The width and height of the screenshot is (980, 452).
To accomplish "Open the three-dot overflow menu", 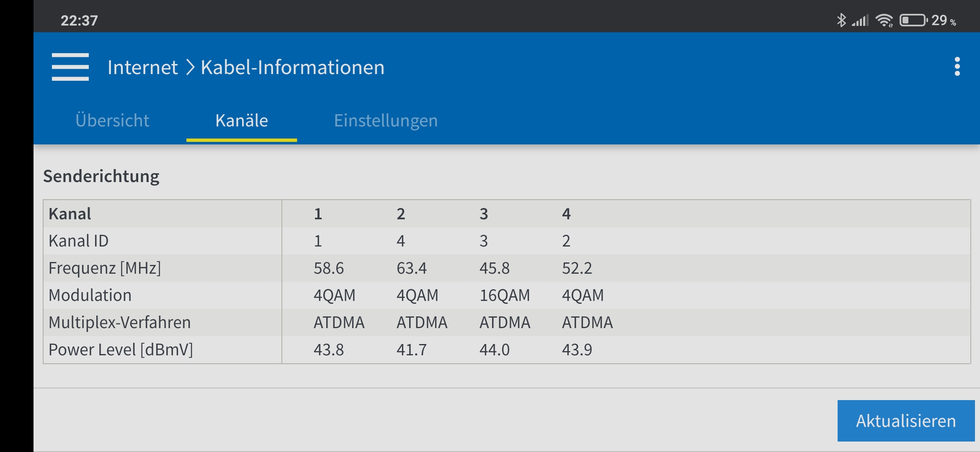I will [957, 67].
